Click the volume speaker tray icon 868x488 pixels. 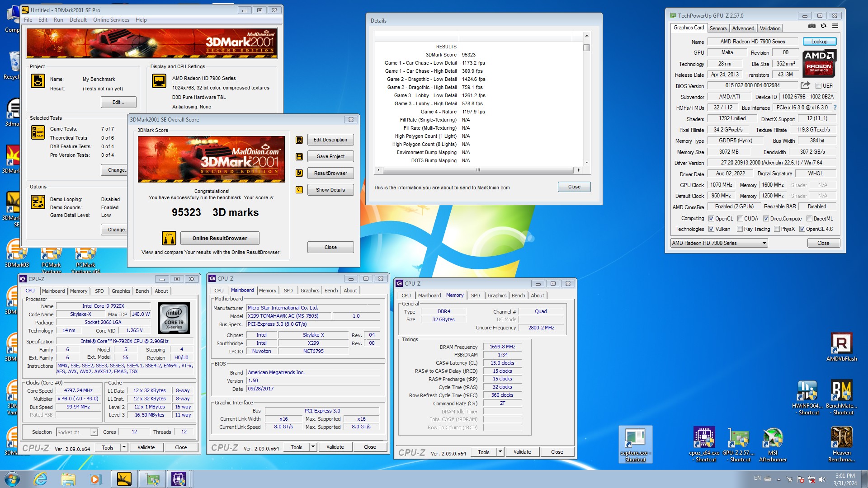[x=822, y=479]
